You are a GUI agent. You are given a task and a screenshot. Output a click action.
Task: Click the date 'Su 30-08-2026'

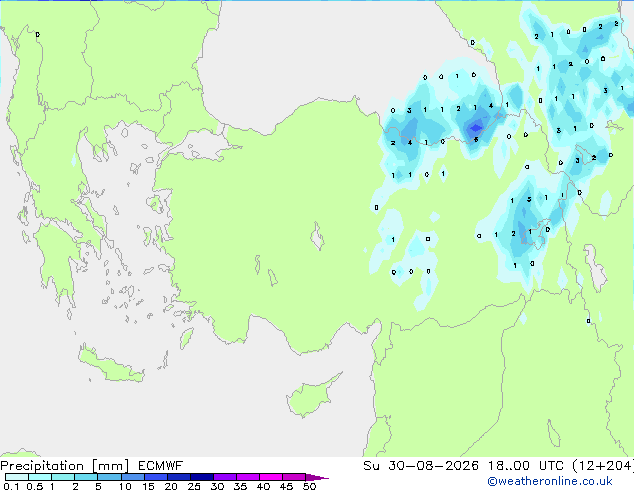421,466
